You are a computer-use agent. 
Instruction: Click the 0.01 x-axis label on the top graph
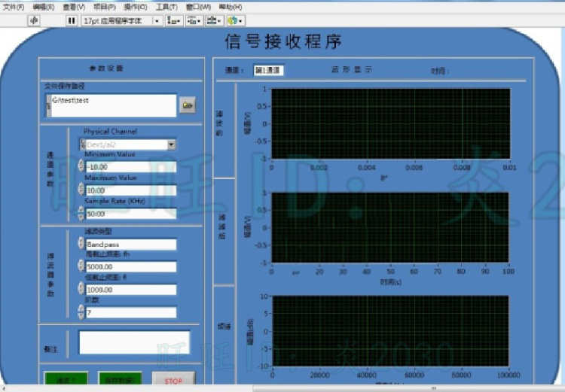[509, 167]
